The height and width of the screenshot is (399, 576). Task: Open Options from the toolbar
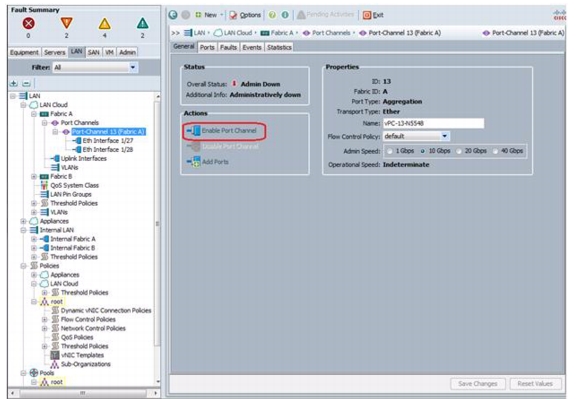(245, 15)
